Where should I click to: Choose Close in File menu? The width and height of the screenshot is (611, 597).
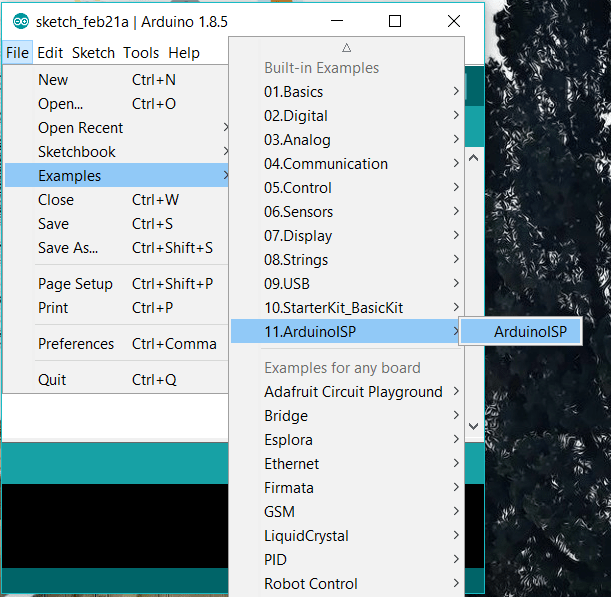point(117,200)
